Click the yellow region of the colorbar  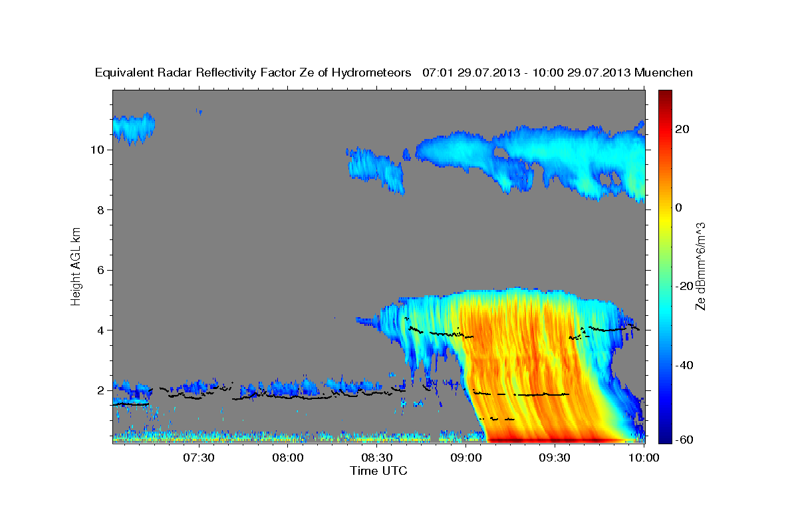pyautogui.click(x=664, y=219)
